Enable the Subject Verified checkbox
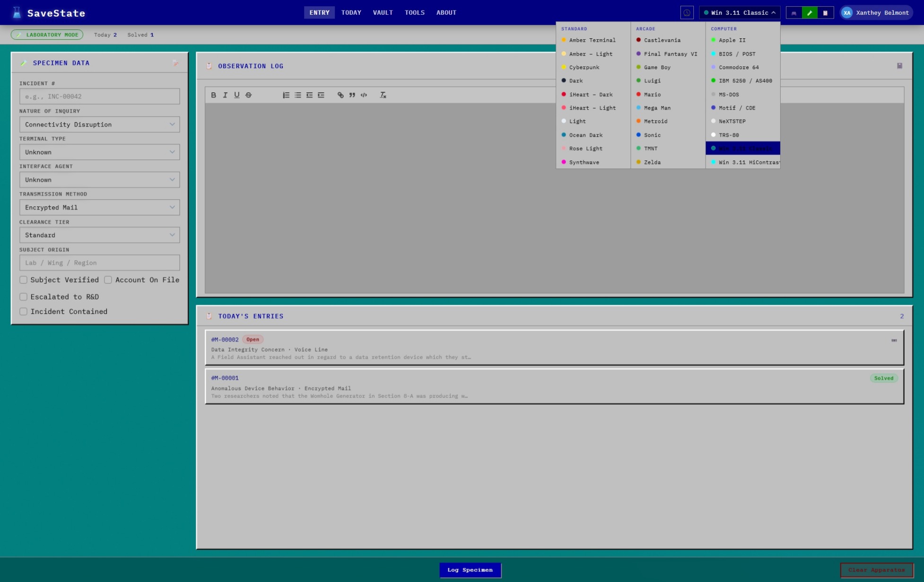924x582 pixels. (x=23, y=280)
